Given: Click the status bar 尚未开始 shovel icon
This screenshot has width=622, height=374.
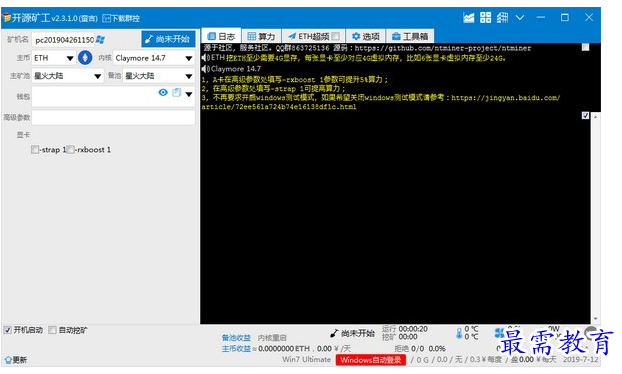Looking at the screenshot, I should click(334, 334).
